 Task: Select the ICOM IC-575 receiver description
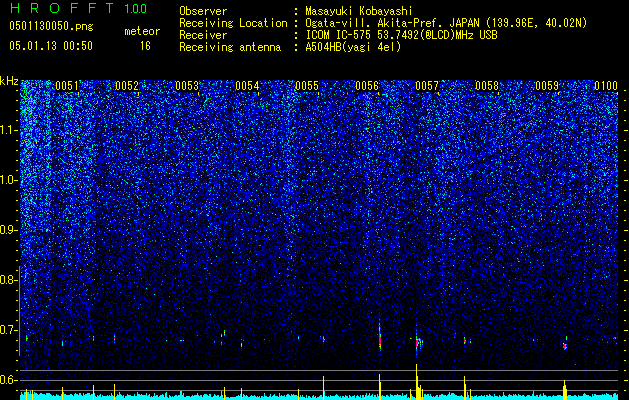pyautogui.click(x=401, y=35)
